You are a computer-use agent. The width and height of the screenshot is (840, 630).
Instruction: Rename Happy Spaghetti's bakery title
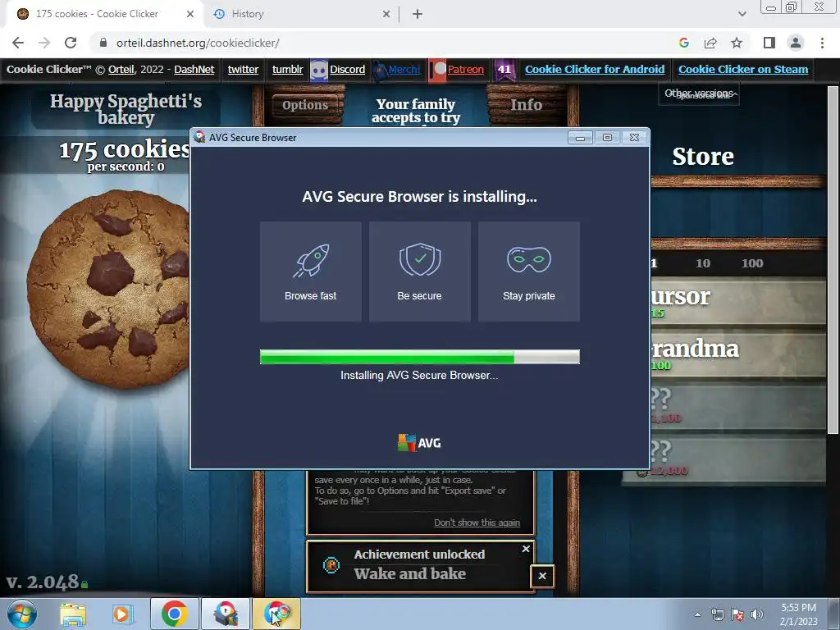126,109
